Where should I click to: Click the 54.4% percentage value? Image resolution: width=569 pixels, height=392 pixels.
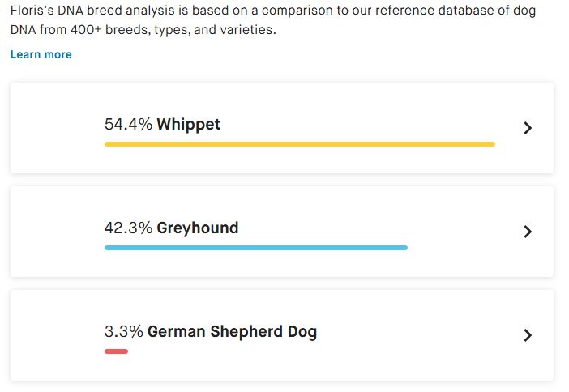point(128,125)
